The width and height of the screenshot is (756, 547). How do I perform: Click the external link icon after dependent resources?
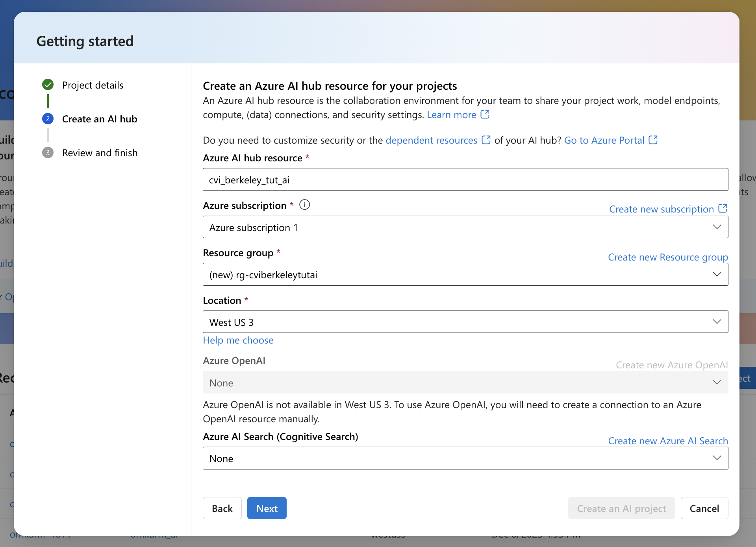[486, 140]
